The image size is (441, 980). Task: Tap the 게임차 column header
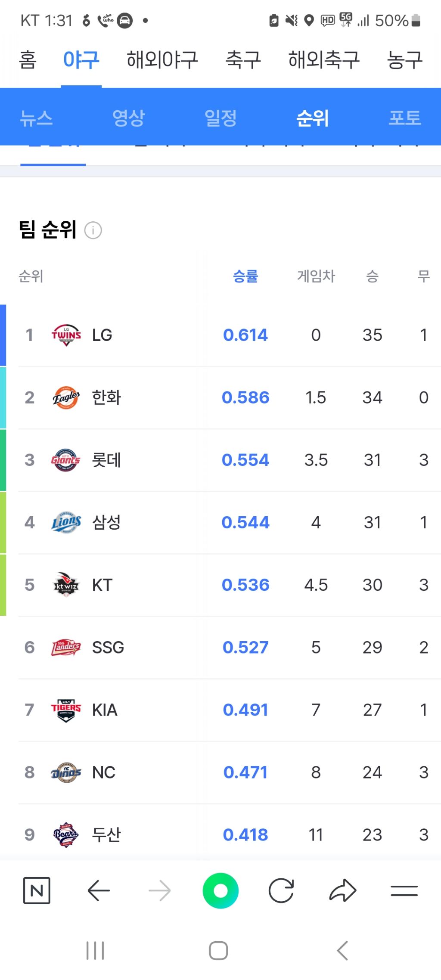[316, 276]
